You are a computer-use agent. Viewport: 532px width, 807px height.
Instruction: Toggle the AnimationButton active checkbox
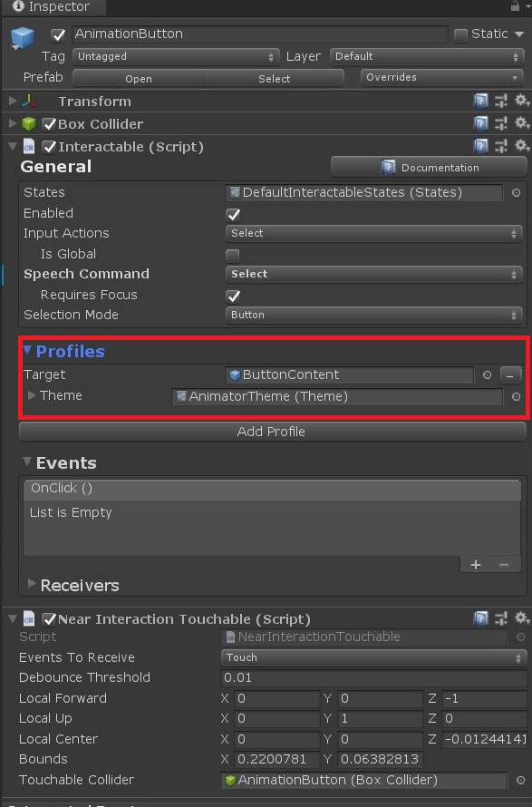tap(58, 34)
